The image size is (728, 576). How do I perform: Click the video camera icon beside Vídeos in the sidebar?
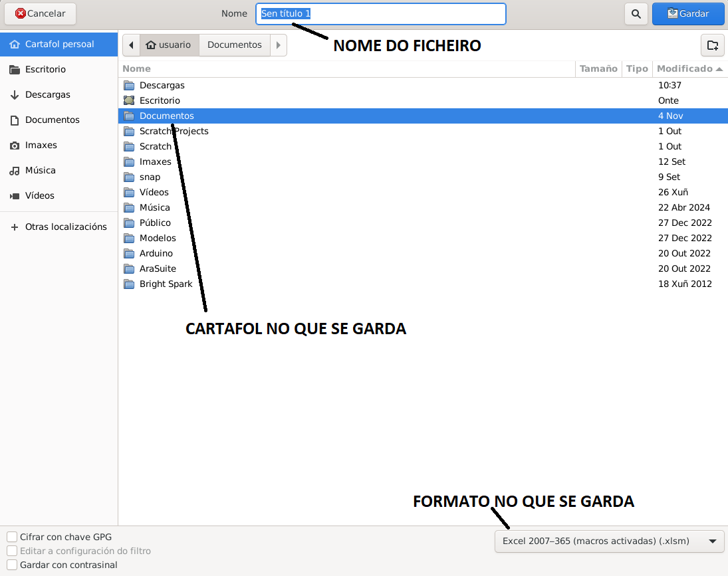[15, 196]
